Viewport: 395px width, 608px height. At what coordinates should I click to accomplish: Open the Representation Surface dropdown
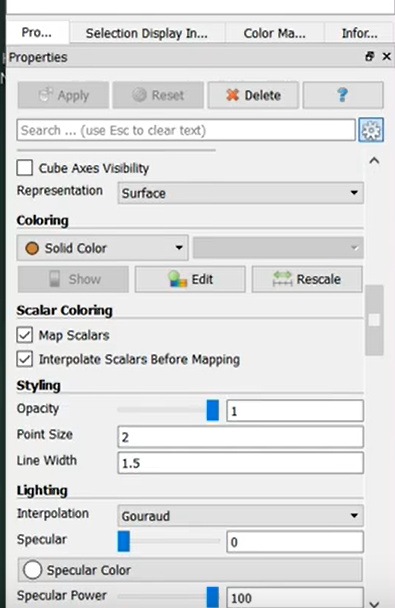tap(240, 193)
